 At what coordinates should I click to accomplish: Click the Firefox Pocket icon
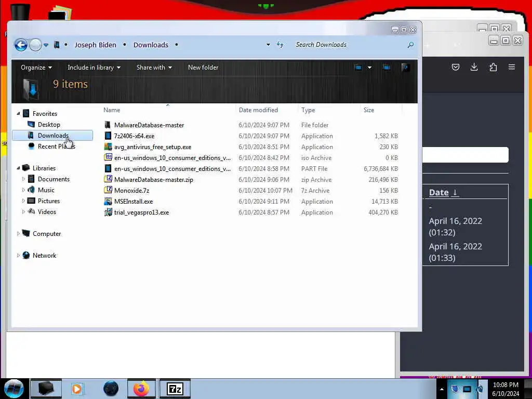[x=455, y=67]
